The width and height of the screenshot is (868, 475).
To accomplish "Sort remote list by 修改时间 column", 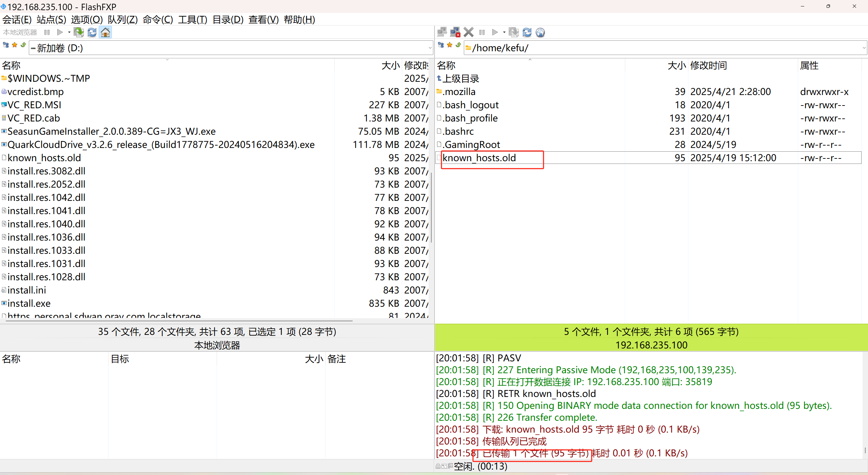I will (708, 65).
